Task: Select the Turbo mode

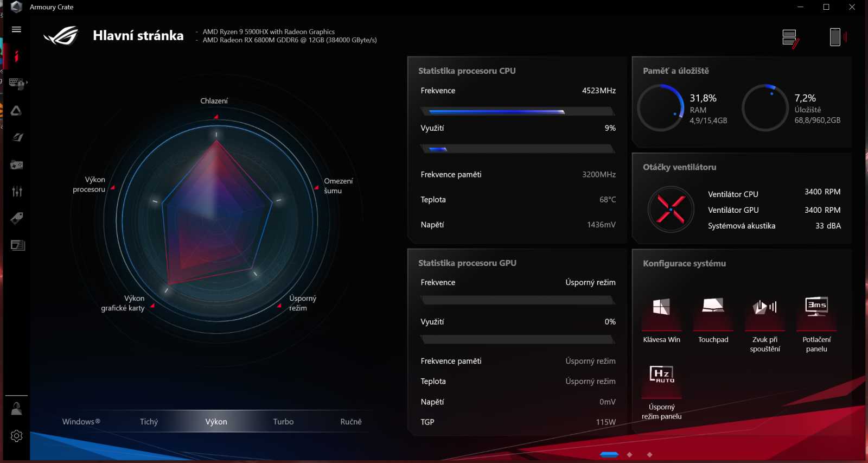Action: [283, 422]
